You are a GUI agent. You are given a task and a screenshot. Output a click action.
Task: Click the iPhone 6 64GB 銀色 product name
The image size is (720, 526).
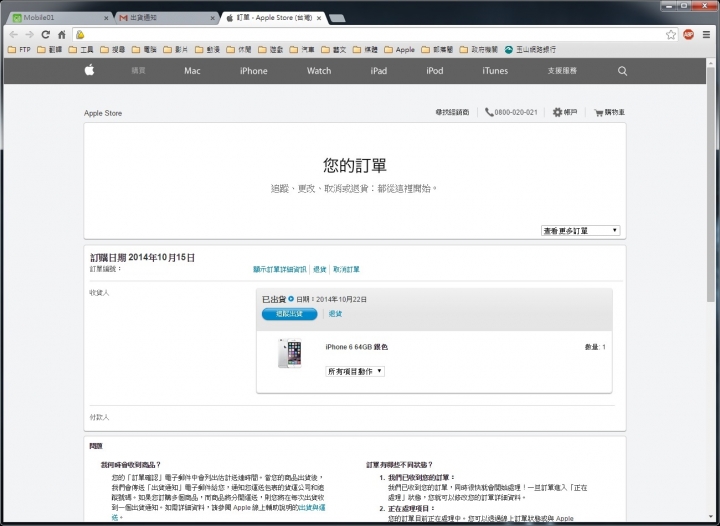tap(357, 347)
